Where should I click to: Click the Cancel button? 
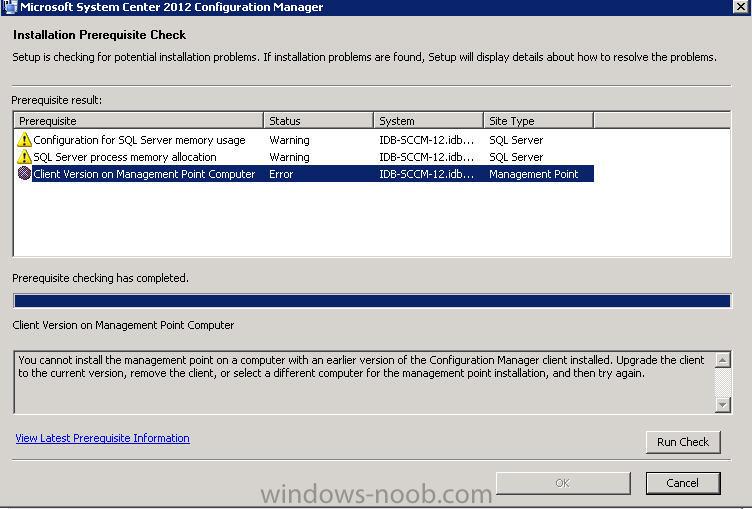[683, 483]
